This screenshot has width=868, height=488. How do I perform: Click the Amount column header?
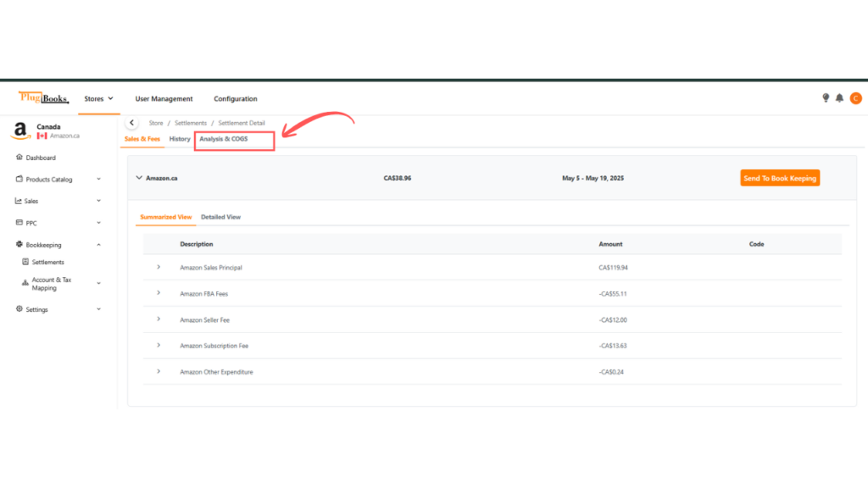(x=610, y=244)
